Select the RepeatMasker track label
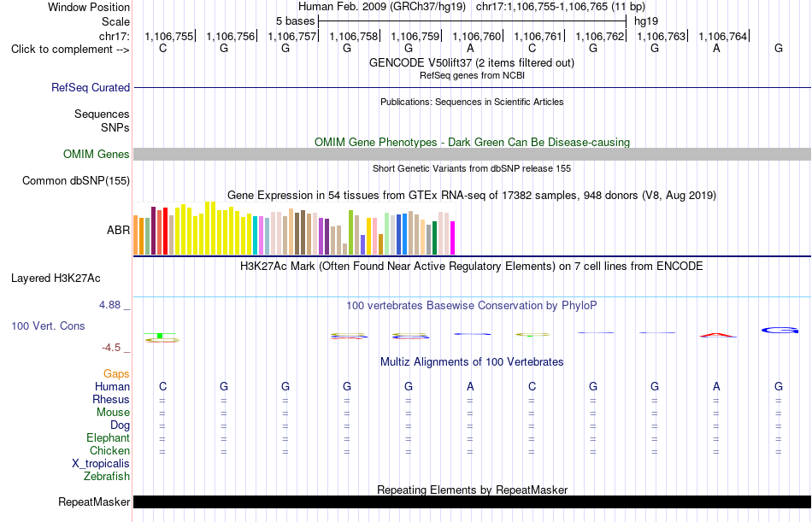This screenshot has width=812, height=522. (94, 501)
